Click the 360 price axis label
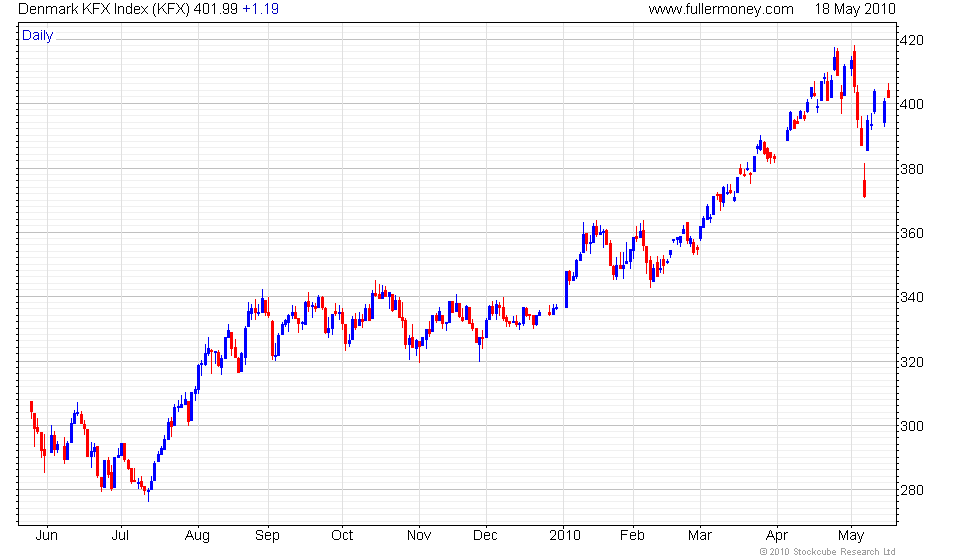980x560 pixels. [911, 233]
